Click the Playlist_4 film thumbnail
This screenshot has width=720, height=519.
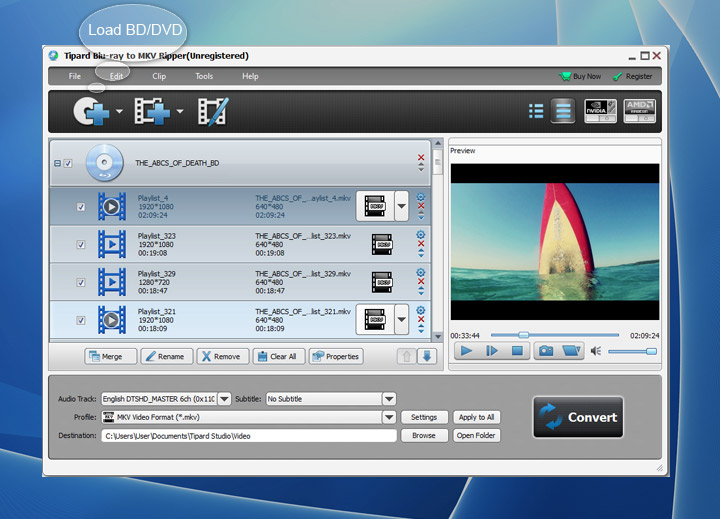tap(112, 207)
